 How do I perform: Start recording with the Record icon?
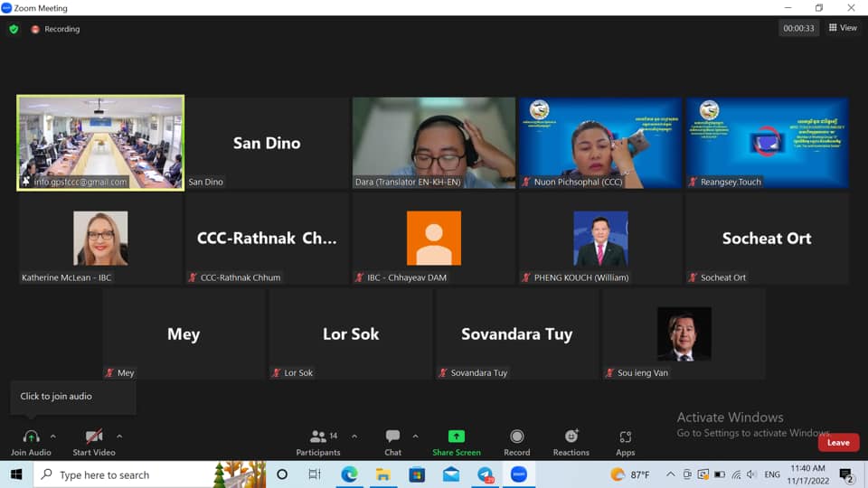point(516,436)
